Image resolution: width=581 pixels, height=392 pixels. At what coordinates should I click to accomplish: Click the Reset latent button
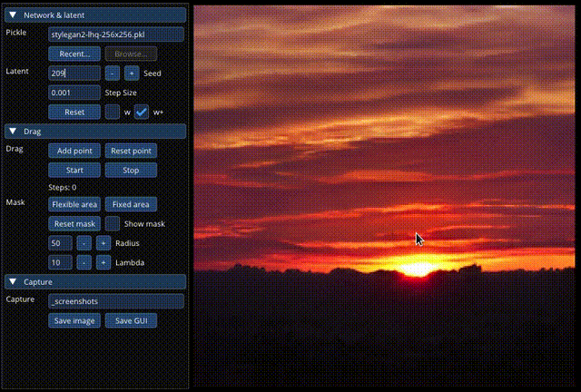(74, 112)
